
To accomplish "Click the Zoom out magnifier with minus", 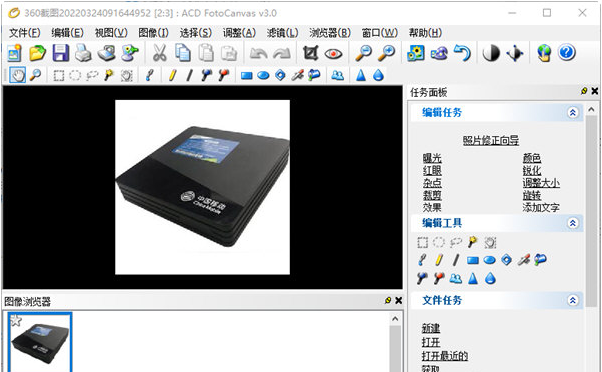I will tap(363, 53).
